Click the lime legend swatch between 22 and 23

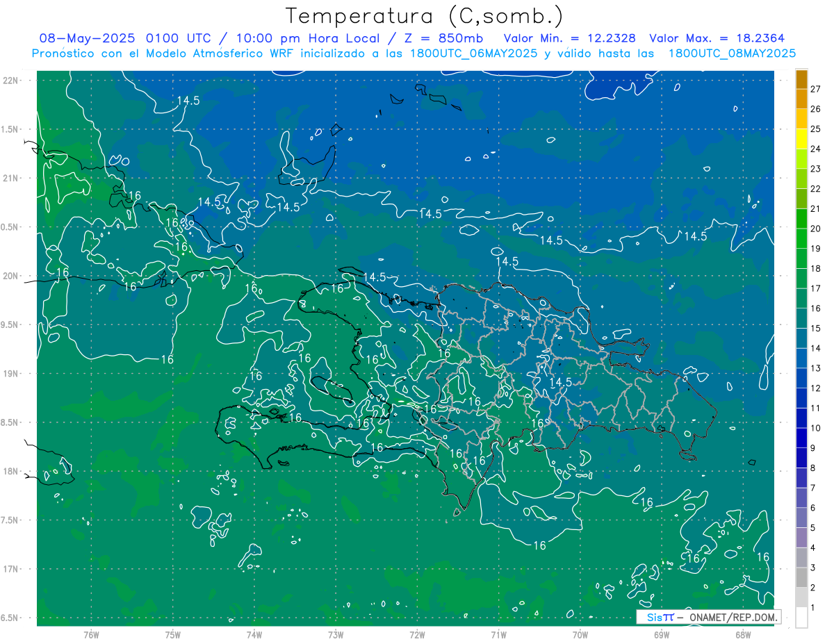pyautogui.click(x=801, y=179)
